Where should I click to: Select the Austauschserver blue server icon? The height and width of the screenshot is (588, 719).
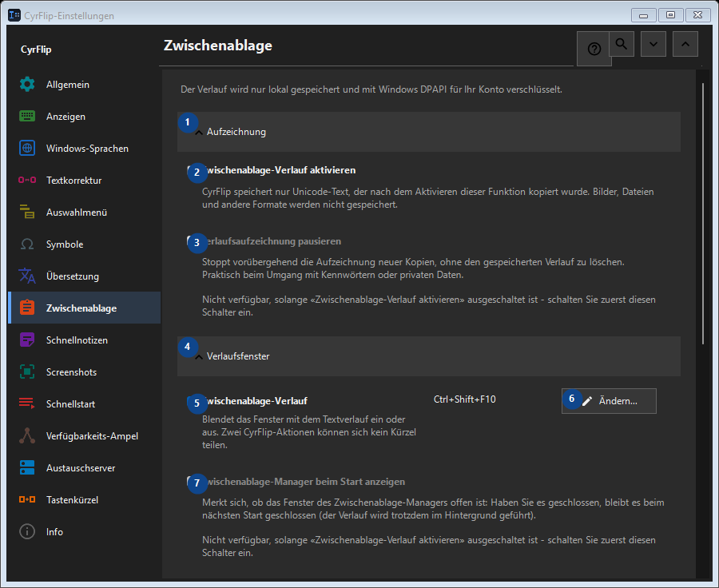27,468
